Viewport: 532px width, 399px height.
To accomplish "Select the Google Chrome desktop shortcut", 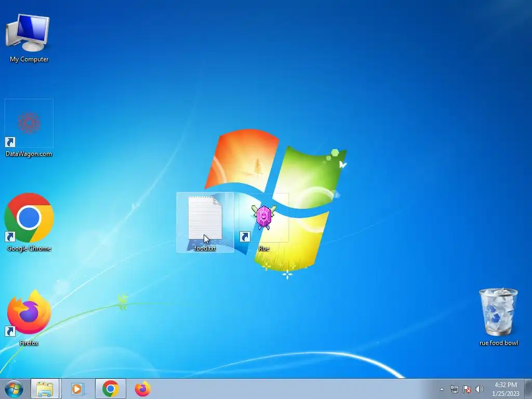I will (29, 218).
